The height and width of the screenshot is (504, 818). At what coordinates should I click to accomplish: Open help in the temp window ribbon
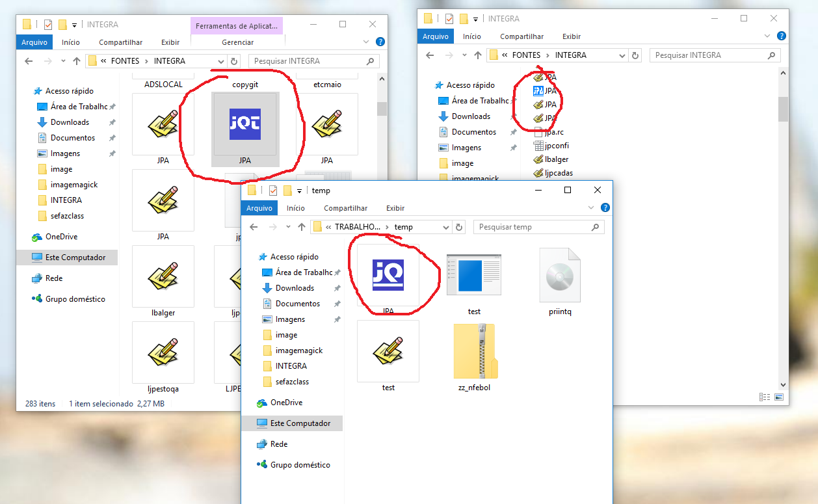tap(605, 208)
